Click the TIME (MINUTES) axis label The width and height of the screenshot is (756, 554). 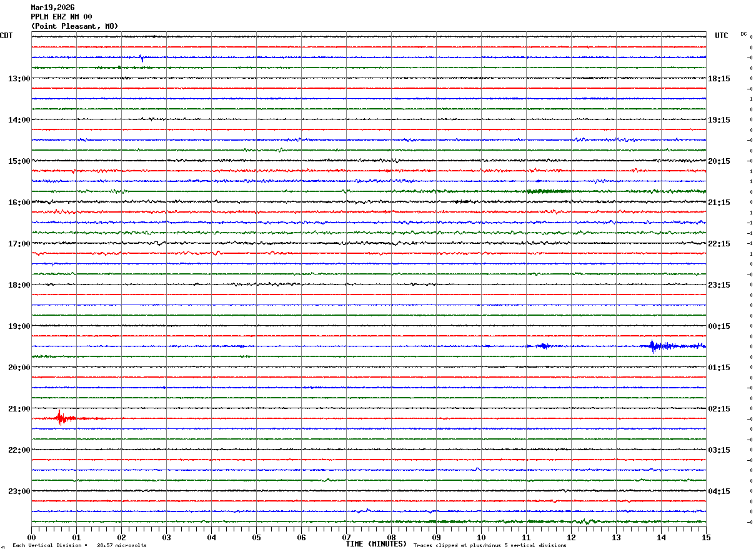(x=376, y=544)
